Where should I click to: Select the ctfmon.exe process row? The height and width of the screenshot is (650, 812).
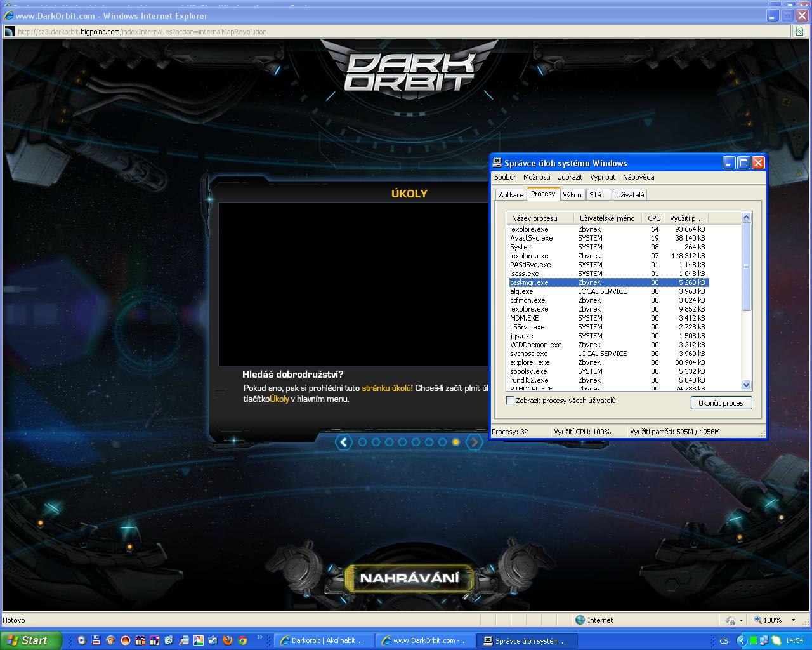tap(608, 300)
